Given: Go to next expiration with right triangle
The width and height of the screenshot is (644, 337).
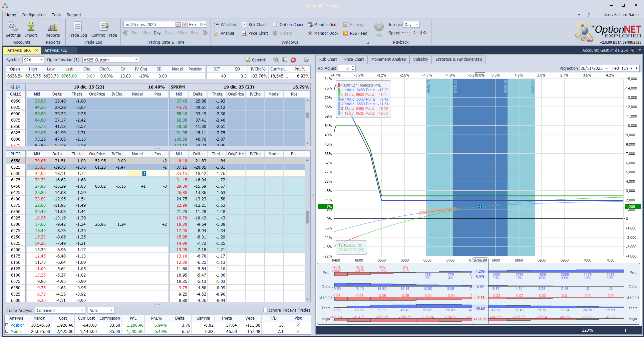Looking at the screenshot, I should [x=18, y=87].
